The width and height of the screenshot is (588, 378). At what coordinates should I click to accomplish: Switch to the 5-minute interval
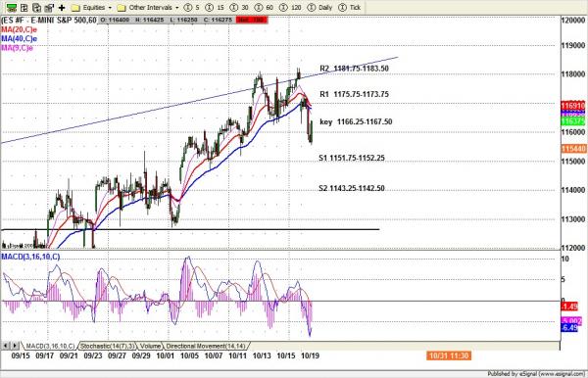(x=192, y=8)
